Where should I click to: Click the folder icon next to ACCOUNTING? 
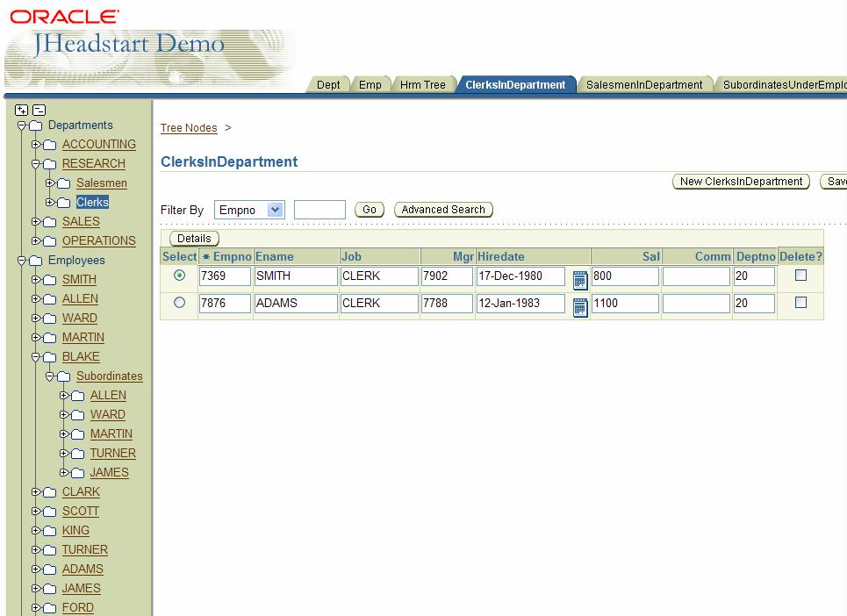[x=50, y=145]
